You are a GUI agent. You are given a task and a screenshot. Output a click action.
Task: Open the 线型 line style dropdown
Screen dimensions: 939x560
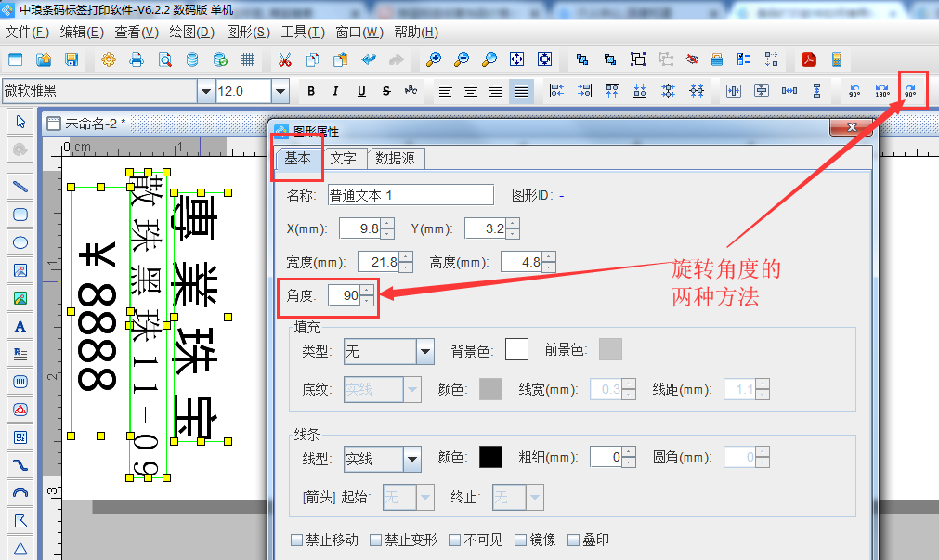411,458
